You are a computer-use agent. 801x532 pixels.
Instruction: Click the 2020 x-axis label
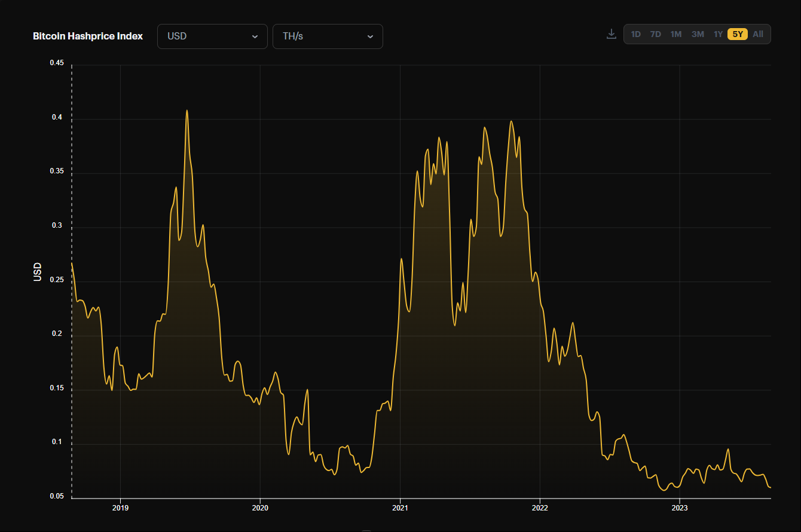260,508
